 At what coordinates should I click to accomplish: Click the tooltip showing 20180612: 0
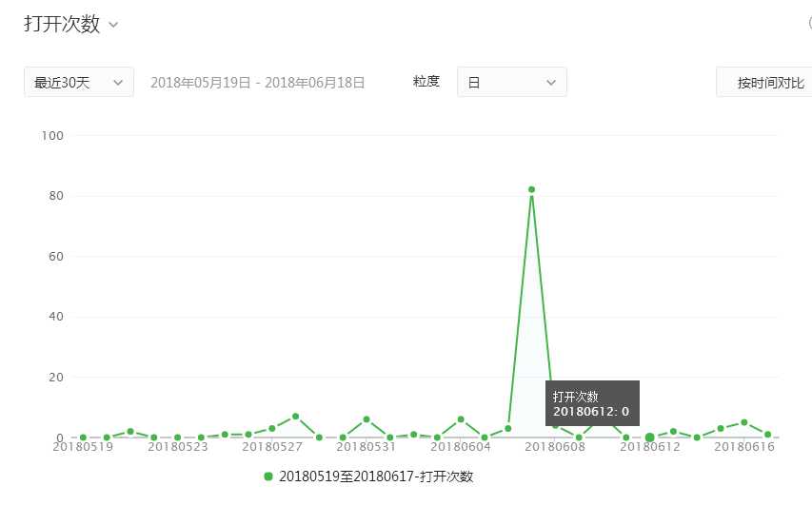click(592, 403)
